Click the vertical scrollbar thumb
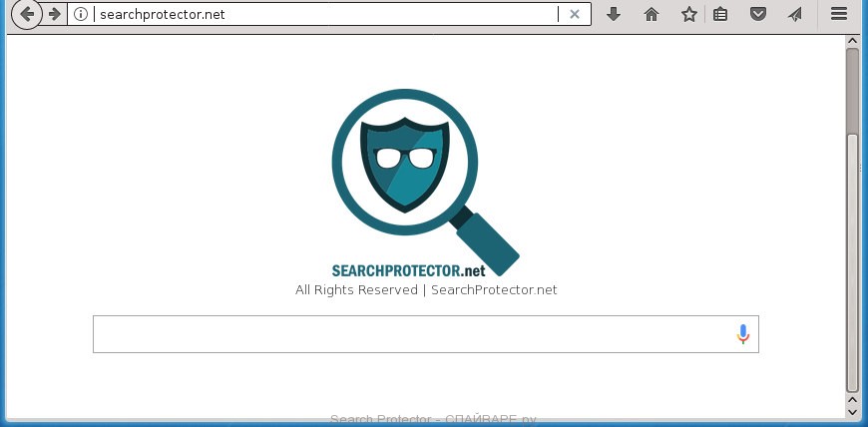The image size is (868, 427). pos(852,220)
